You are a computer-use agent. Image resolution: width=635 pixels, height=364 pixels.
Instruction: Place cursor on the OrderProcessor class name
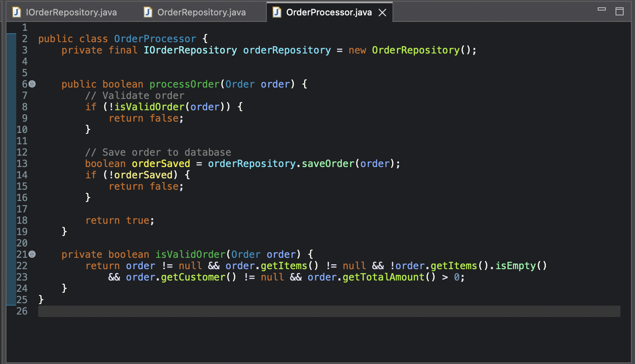pos(154,39)
